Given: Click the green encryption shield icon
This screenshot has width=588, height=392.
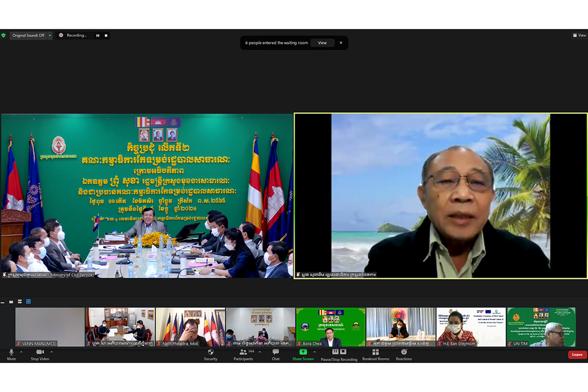Looking at the screenshot, I should pyautogui.click(x=3, y=35).
